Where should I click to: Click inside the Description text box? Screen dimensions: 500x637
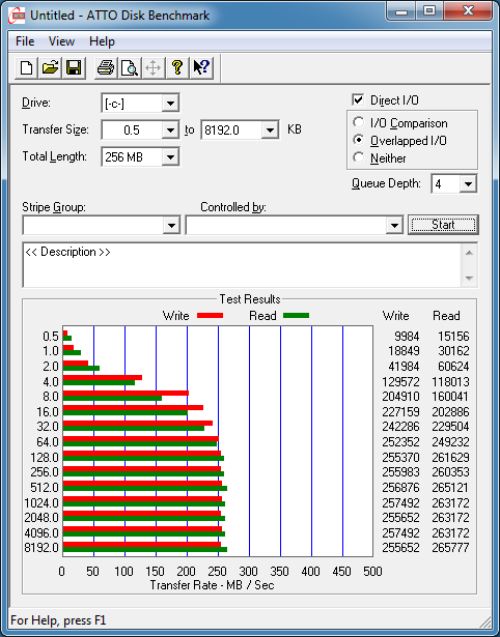(242, 265)
